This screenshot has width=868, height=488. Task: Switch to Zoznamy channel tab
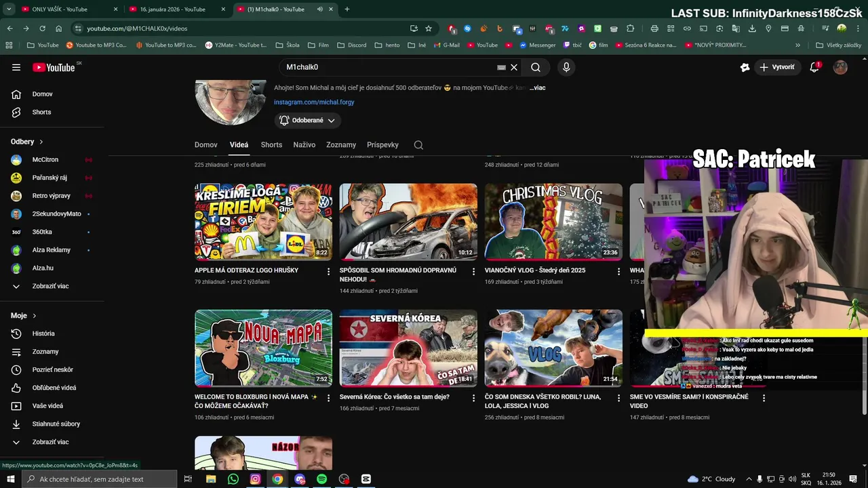click(x=341, y=145)
